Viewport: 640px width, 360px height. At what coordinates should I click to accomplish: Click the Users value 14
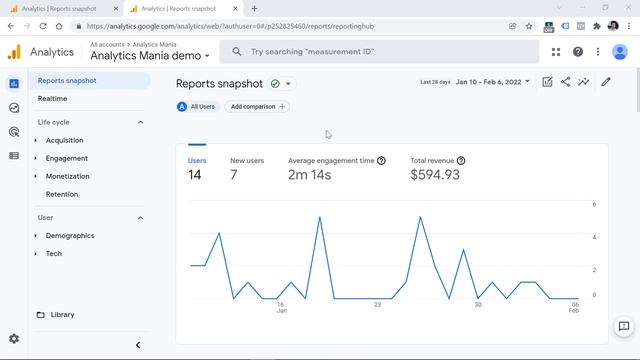(x=195, y=175)
